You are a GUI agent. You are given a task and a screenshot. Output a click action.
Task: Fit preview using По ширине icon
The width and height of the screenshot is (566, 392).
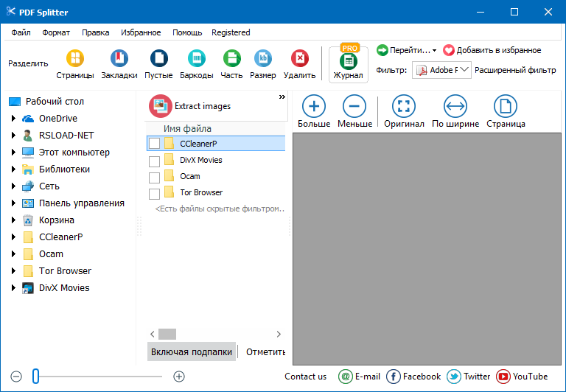[455, 107]
